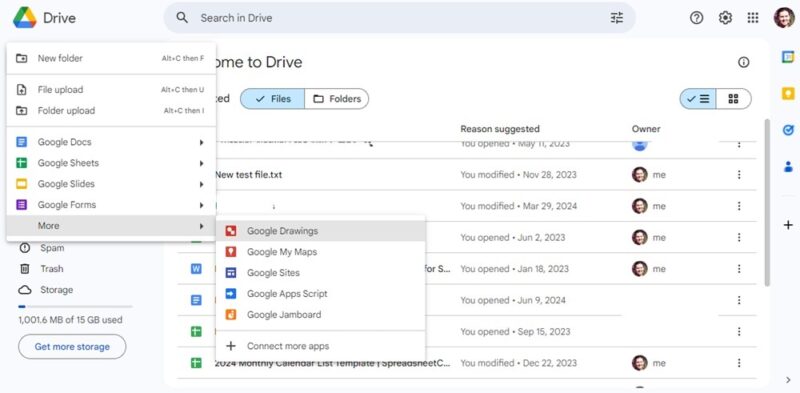Open more actions for Jun 2, 2023 row

[x=739, y=238]
